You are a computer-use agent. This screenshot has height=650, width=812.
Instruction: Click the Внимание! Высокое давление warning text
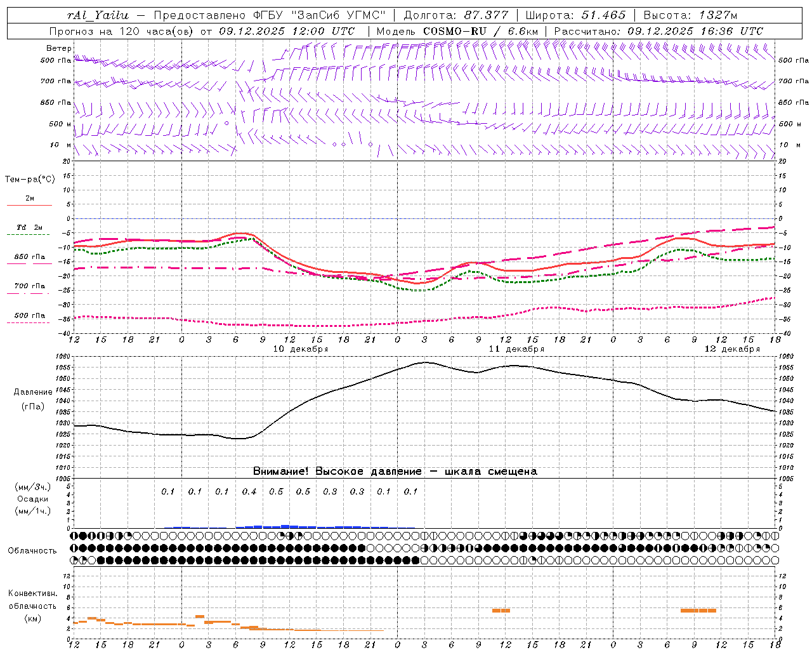(x=395, y=472)
